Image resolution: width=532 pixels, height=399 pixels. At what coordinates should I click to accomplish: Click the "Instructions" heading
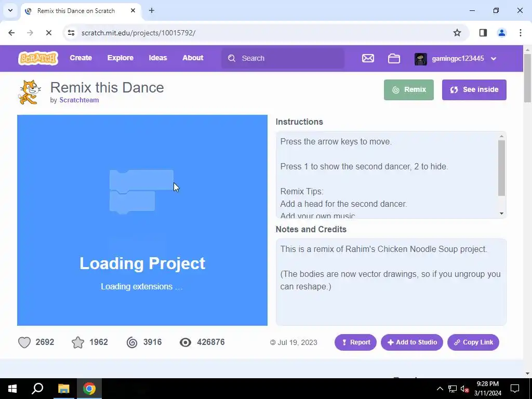299,122
